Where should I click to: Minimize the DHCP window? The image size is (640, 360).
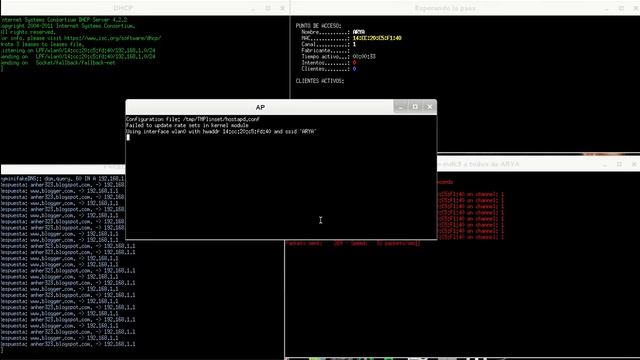(253, 8)
